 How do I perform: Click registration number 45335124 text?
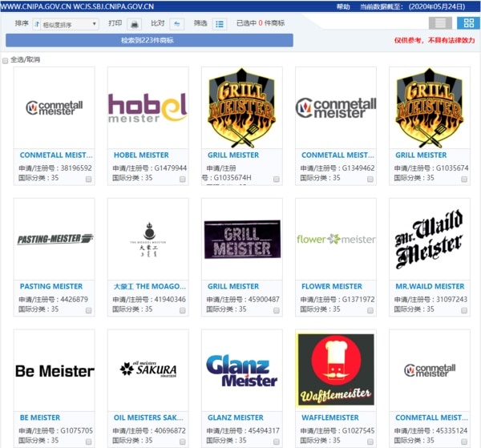click(451, 430)
